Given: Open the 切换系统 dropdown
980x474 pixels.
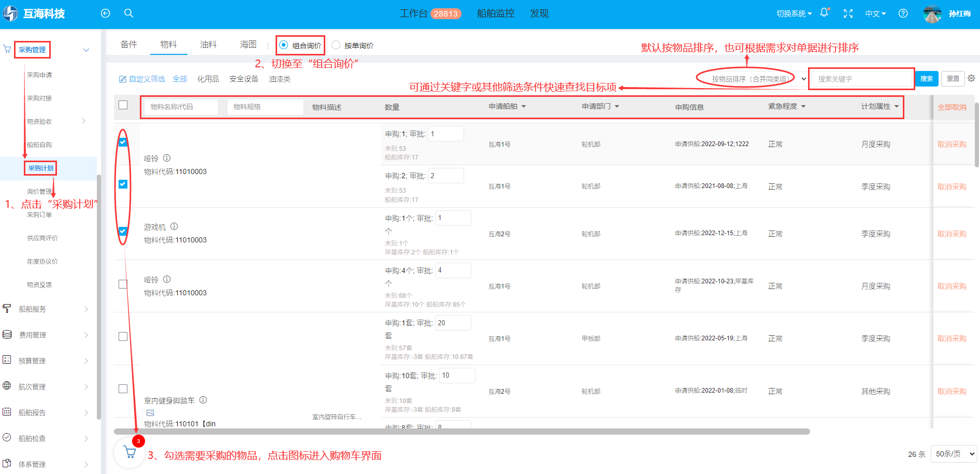Looking at the screenshot, I should pyautogui.click(x=794, y=13).
